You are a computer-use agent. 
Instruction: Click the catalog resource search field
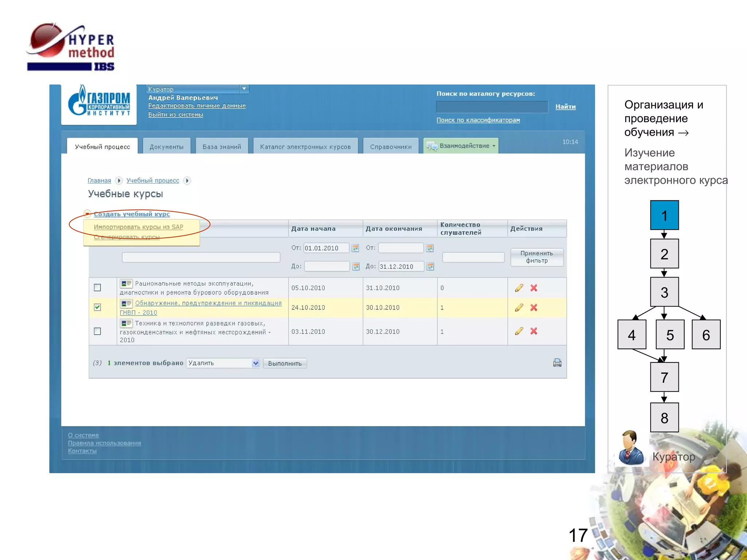pos(492,107)
